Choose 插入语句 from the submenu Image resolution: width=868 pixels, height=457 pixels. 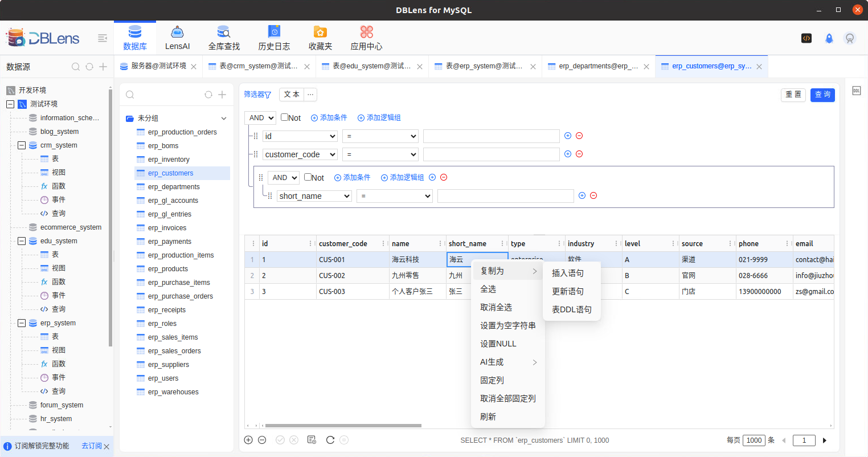click(x=572, y=273)
